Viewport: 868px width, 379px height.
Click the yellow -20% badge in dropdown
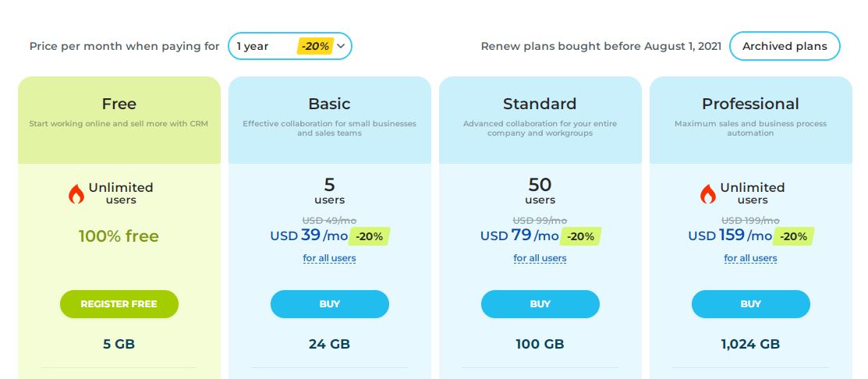coord(316,47)
